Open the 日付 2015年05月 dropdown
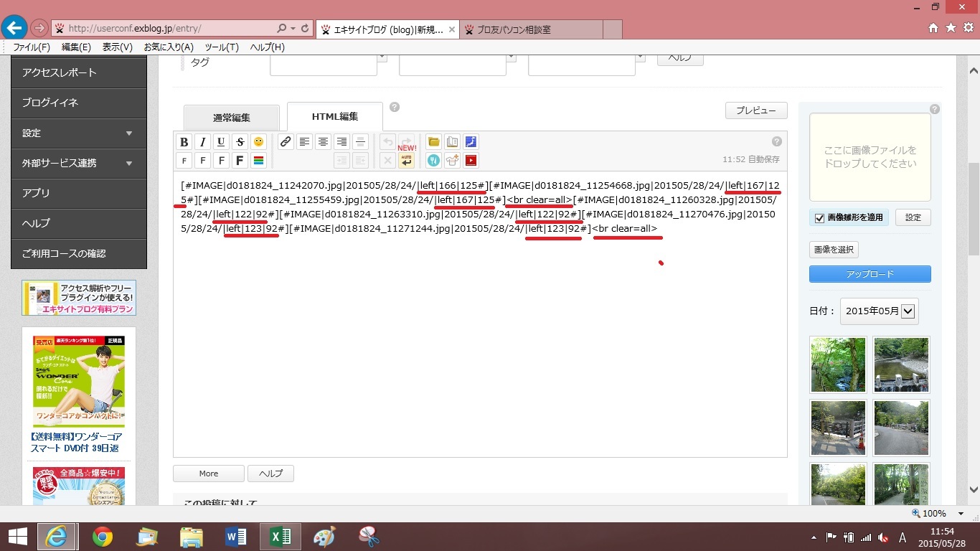Image resolution: width=980 pixels, height=551 pixels. 879,311
